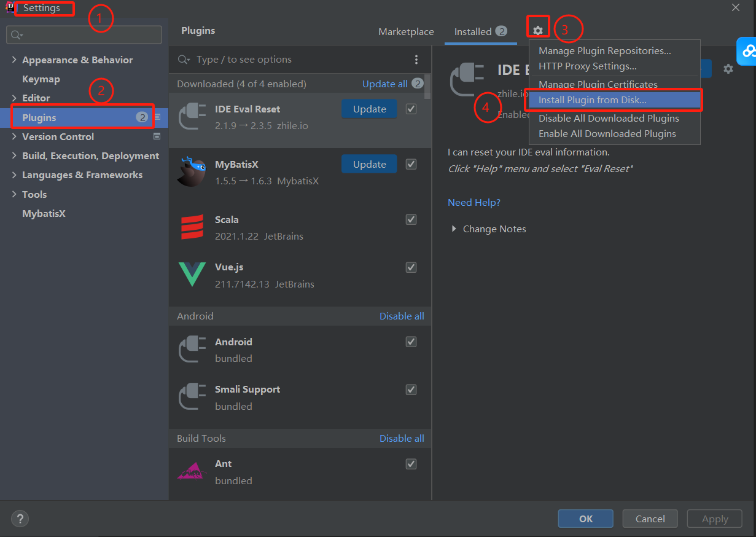
Task: Click the plugin list vertical scrollbar
Action: point(428,86)
